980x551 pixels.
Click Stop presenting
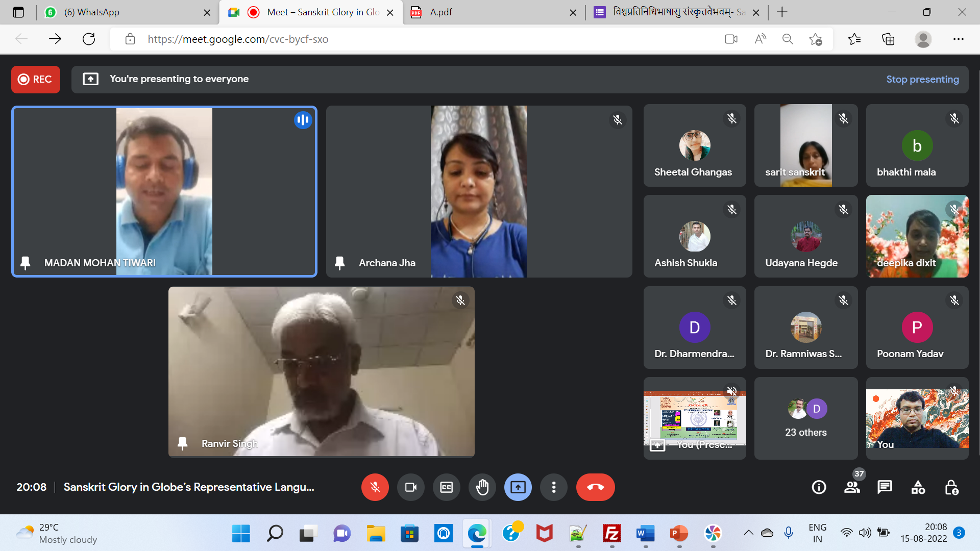922,79
